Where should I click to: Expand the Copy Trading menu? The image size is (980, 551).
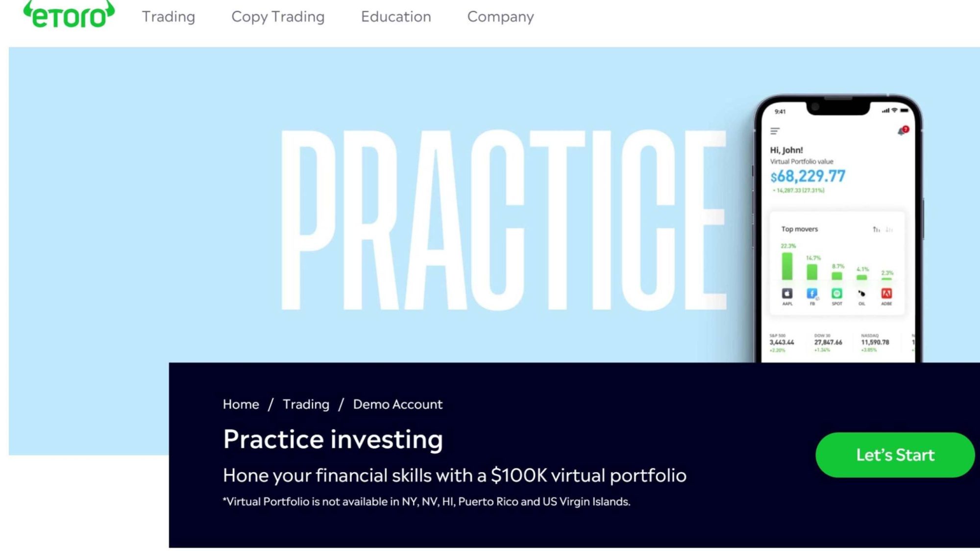tap(278, 17)
